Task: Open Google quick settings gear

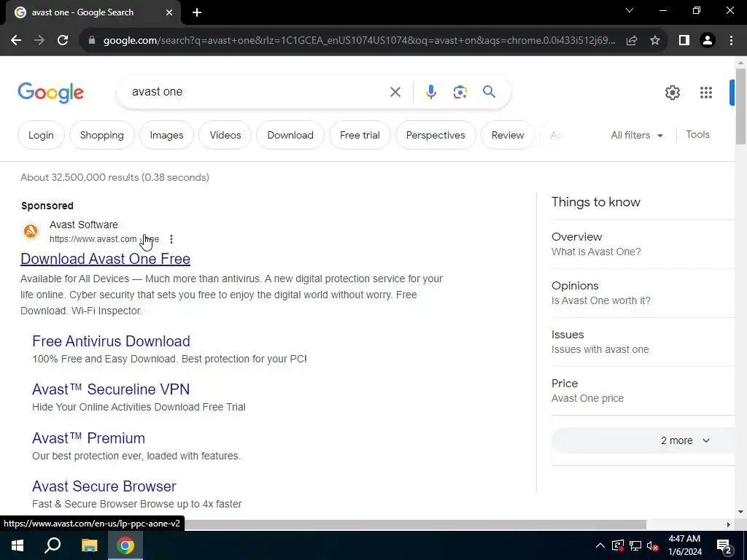Action: tap(672, 93)
